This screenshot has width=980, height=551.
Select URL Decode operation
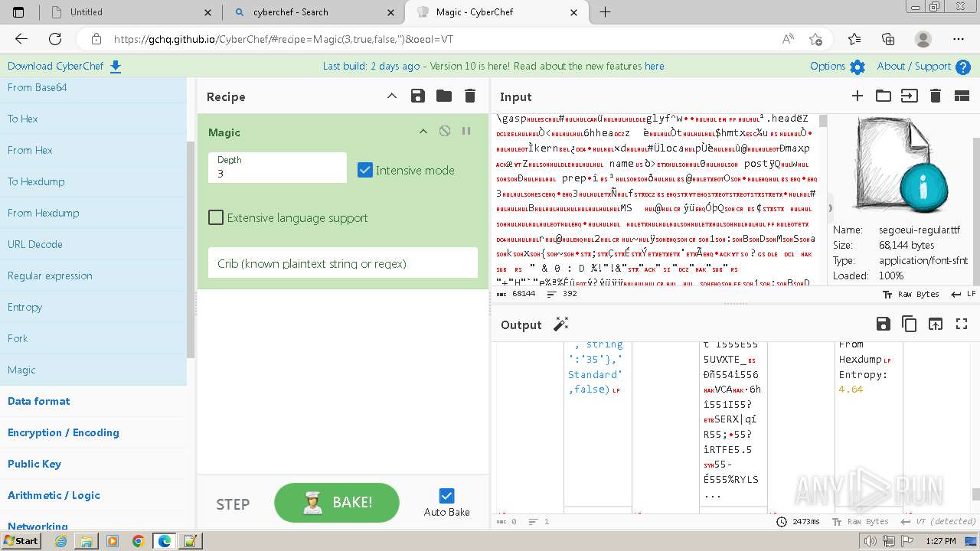point(93,244)
